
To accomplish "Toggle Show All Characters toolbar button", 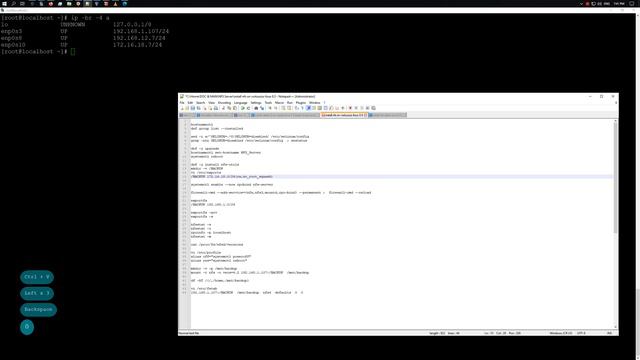I will click(x=302, y=108).
